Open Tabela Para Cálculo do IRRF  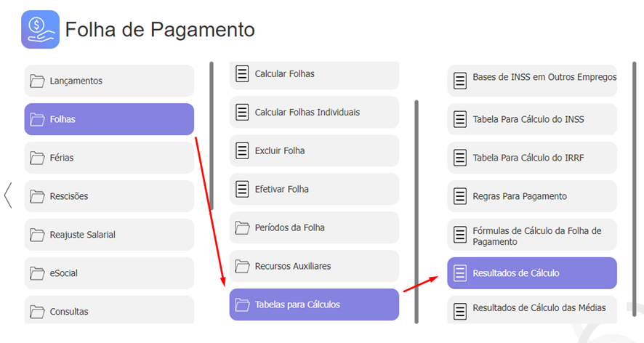click(532, 158)
